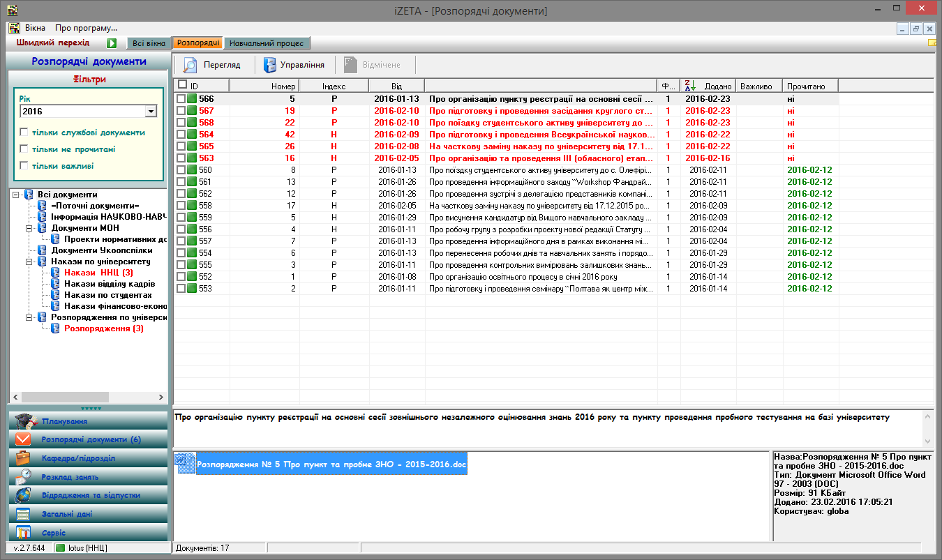
Task: Select the Накази фінансово-еко... tree item
Action: pyautogui.click(x=115, y=306)
